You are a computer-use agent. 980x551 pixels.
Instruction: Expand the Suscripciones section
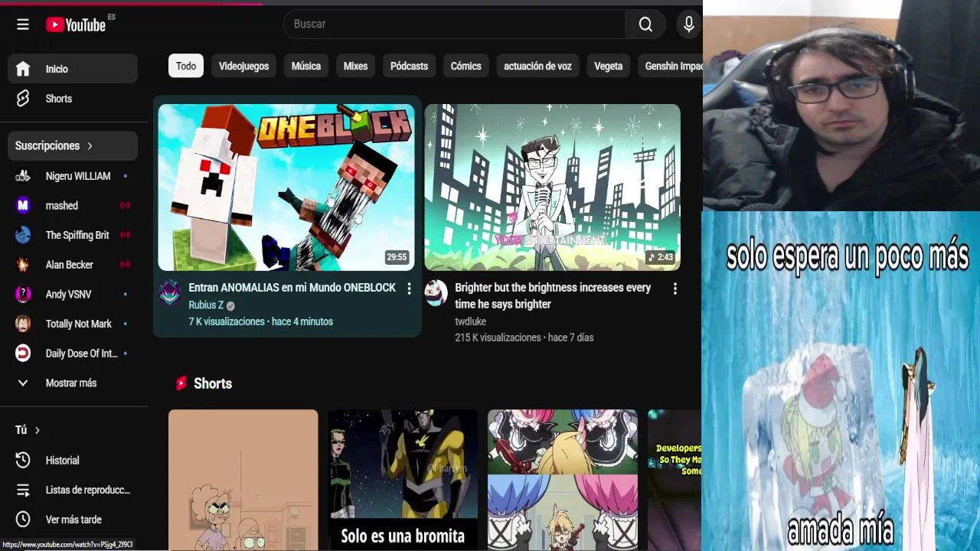click(x=73, y=145)
